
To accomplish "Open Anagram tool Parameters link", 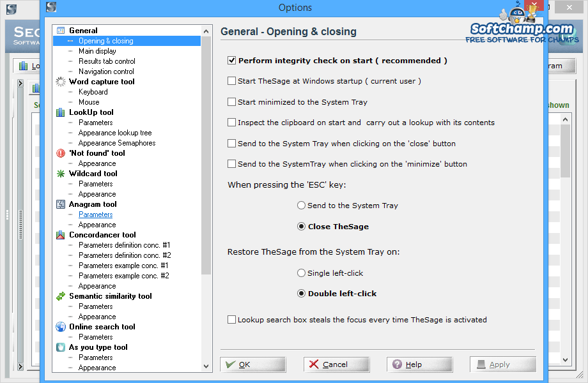I will pos(96,214).
